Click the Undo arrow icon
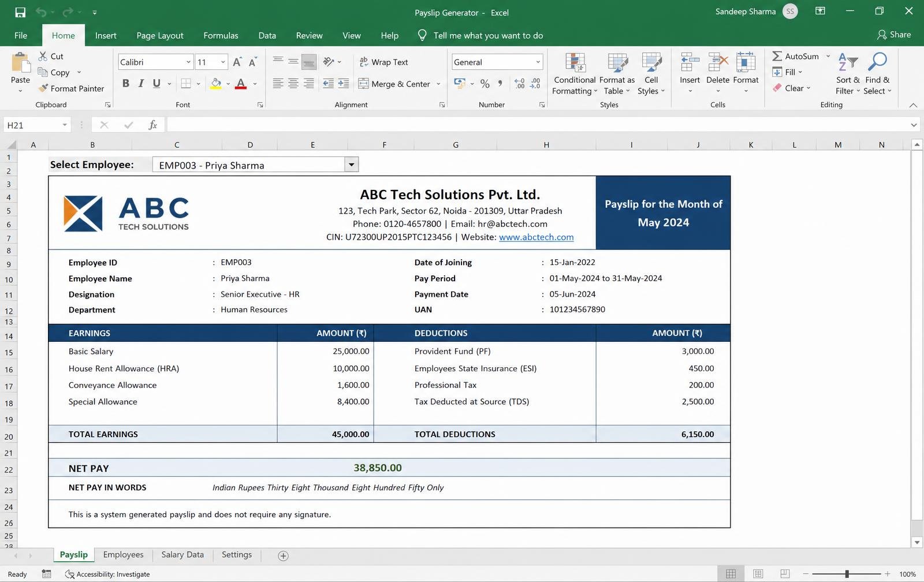Viewport: 924px width, 582px height. click(41, 12)
